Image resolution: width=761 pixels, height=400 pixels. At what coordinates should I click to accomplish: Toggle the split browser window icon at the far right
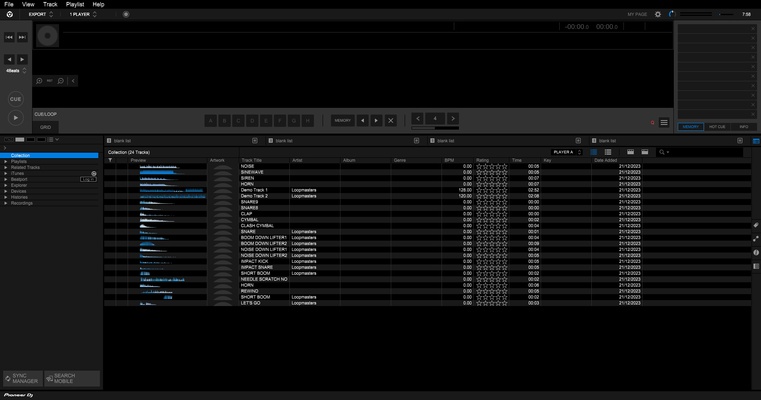756,141
